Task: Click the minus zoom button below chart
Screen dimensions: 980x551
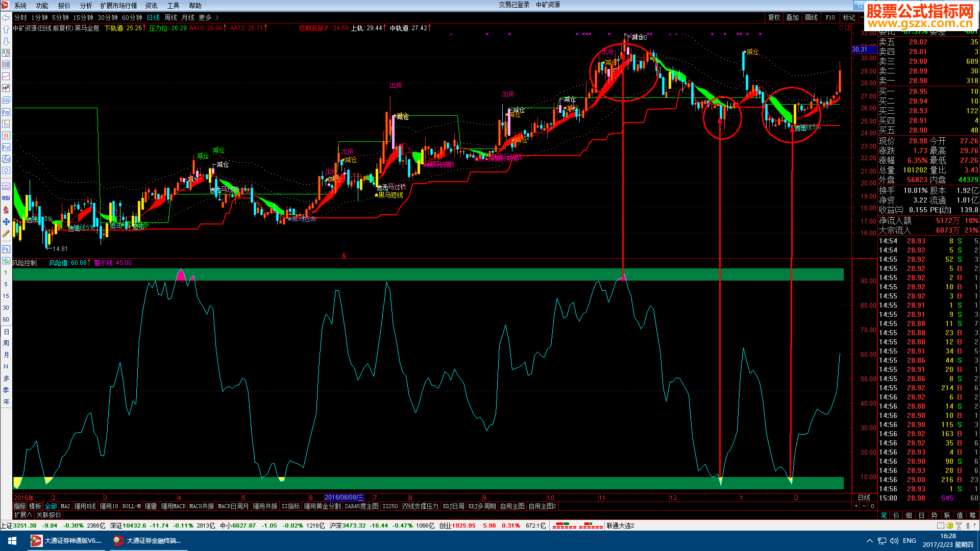Action: (864, 506)
